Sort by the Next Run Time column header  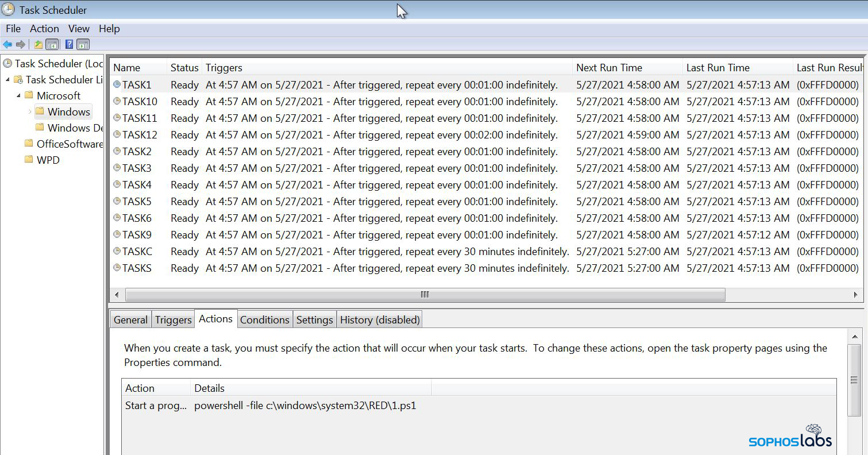click(628, 68)
